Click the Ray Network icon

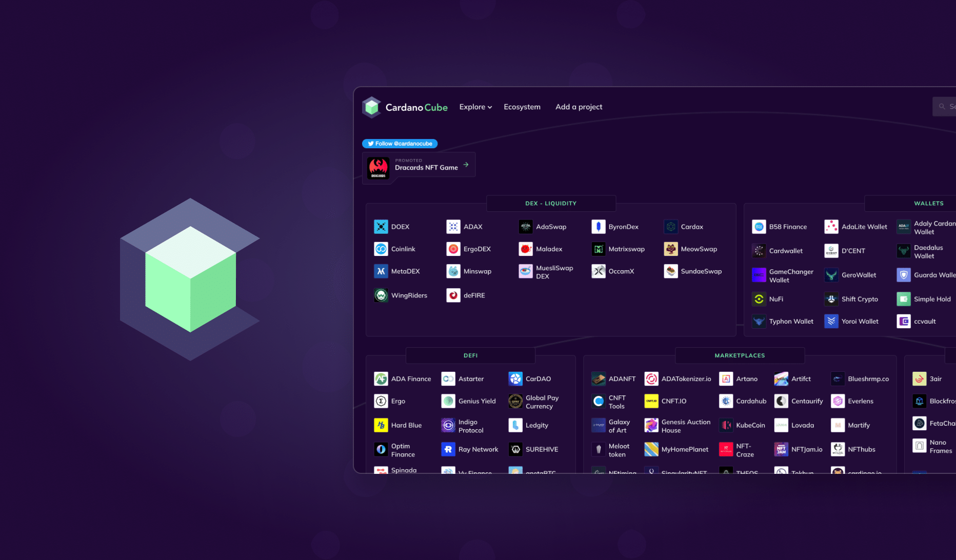(448, 449)
